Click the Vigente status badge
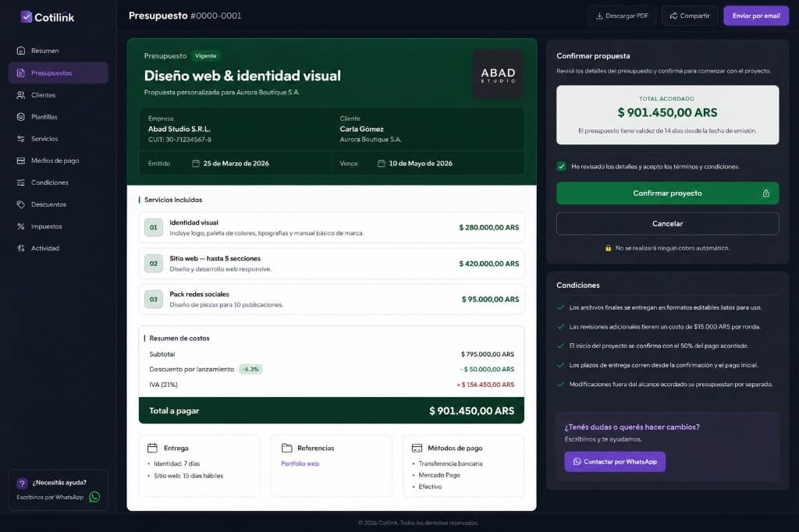Viewport: 799px width, 532px height. [205, 56]
